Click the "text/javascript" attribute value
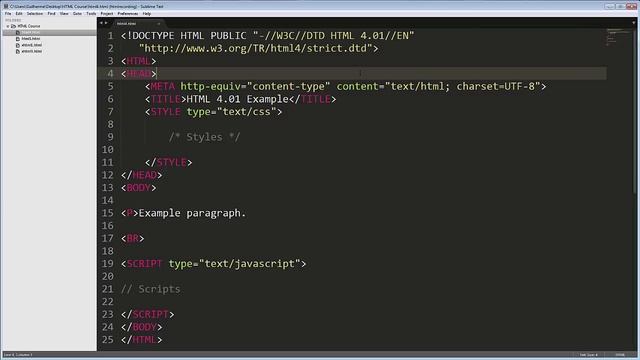Image resolution: width=640 pixels, height=360 pixels. pyautogui.click(x=249, y=264)
